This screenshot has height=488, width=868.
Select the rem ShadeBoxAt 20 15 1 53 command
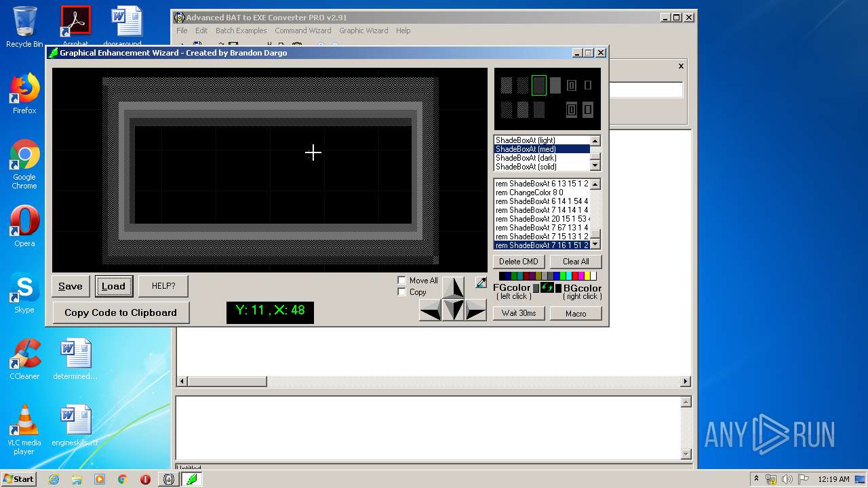(542, 219)
